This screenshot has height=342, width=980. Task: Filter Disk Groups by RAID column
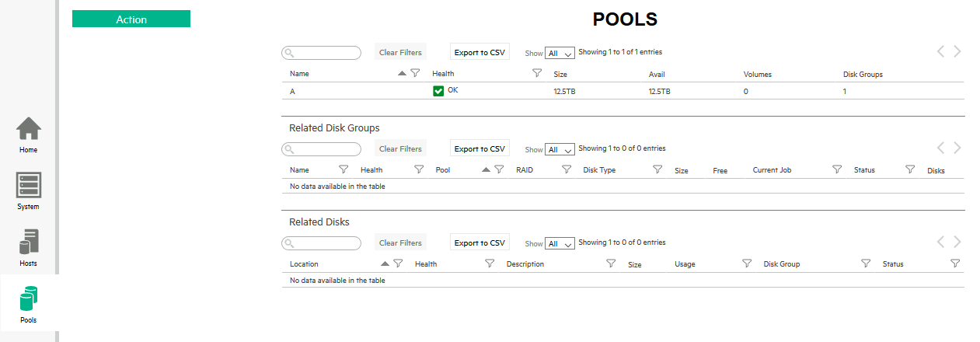(x=566, y=169)
